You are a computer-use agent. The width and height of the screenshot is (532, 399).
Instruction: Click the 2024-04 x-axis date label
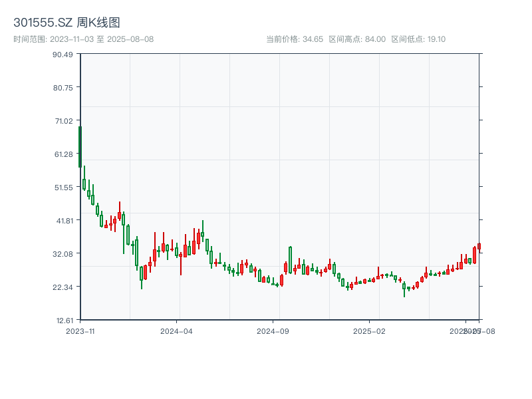tap(176, 331)
